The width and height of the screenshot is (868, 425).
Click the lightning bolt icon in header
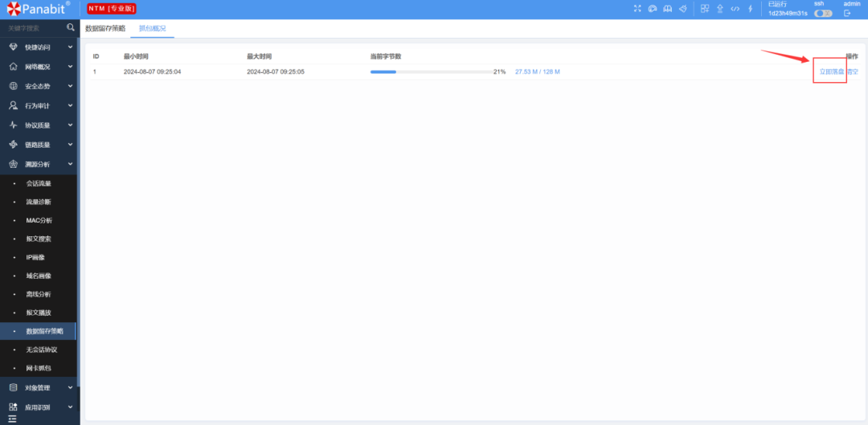(750, 9)
